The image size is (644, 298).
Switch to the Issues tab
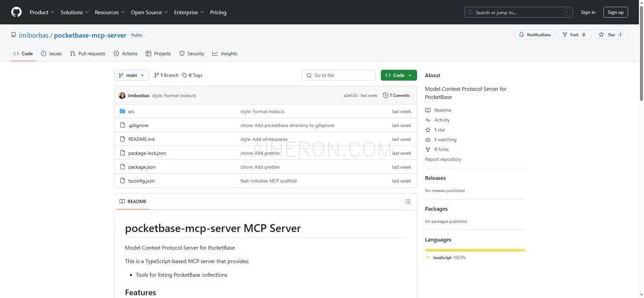coord(51,54)
